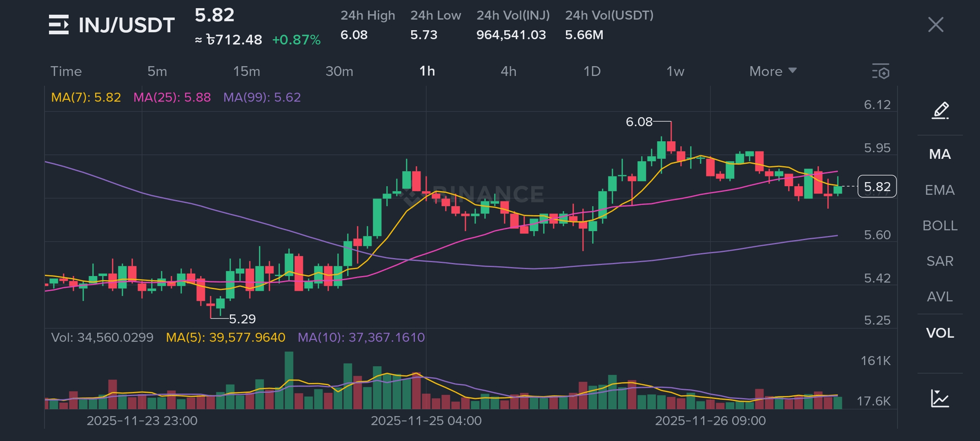The width and height of the screenshot is (980, 441).
Task: Close the fullscreen chart view
Action: [x=935, y=24]
